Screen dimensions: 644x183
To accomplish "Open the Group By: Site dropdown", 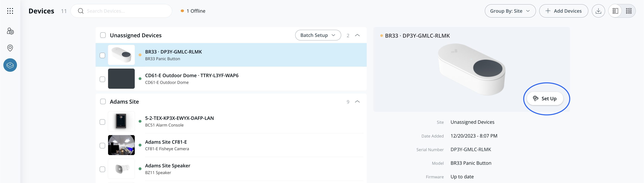I will (510, 11).
